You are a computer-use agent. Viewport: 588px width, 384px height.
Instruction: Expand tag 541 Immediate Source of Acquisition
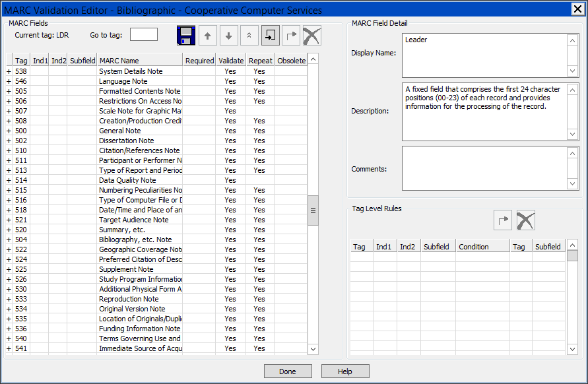[x=9, y=348]
